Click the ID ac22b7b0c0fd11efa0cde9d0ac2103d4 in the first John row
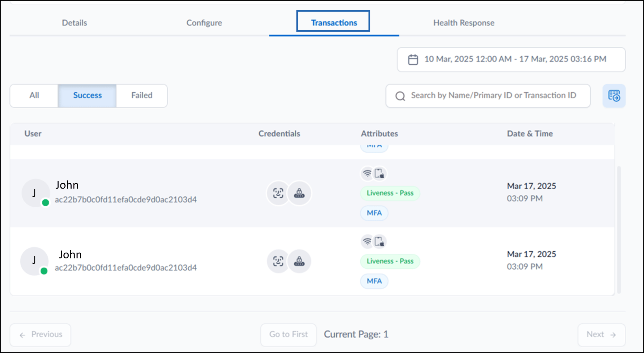 click(126, 200)
